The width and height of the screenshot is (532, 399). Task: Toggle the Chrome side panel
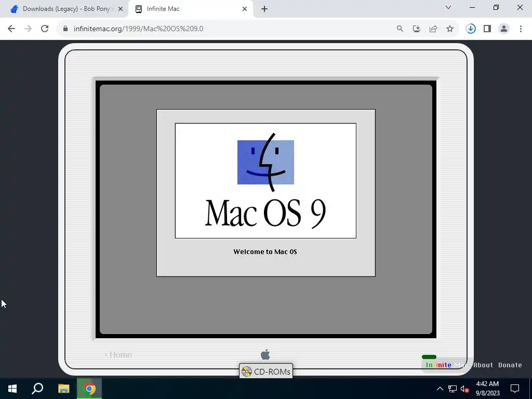[487, 29]
